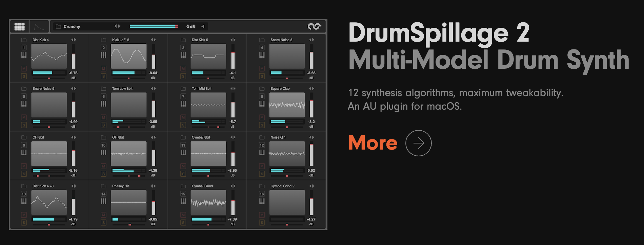Step preset arrows for Kick LoFi 5
644x245 pixels.
point(153,40)
